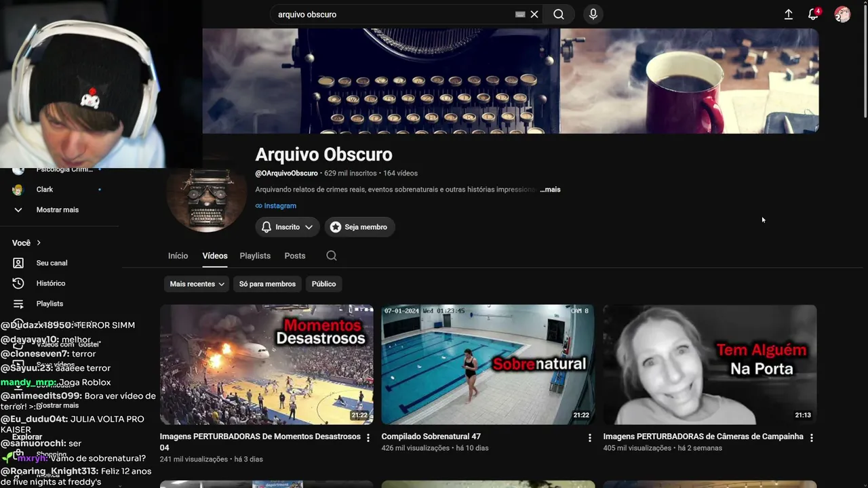
Task: Open the upload video icon
Action: coord(789,14)
